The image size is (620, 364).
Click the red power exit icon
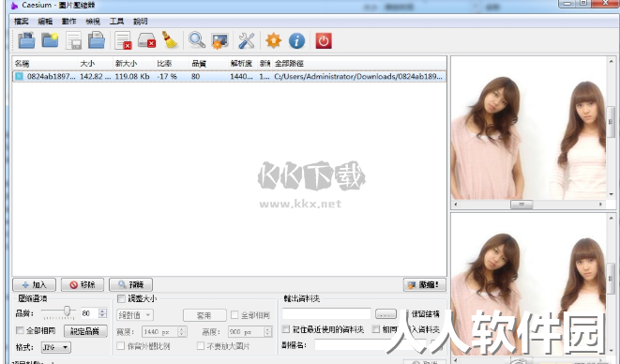click(324, 40)
